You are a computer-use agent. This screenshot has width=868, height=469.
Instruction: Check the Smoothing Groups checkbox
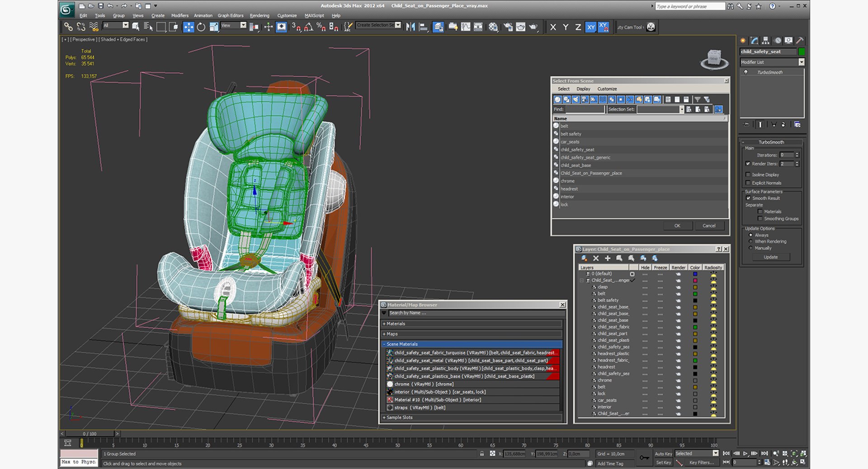(760, 219)
